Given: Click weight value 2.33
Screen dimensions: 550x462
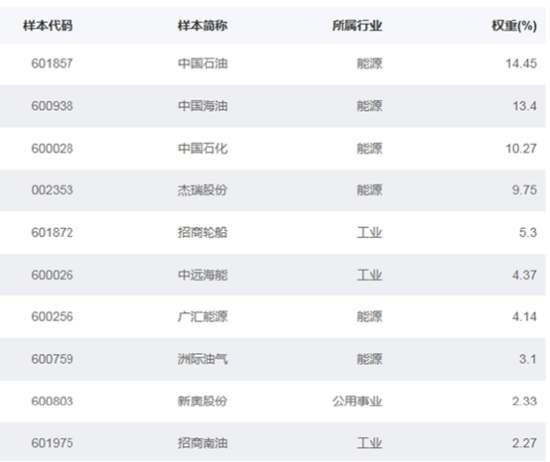Looking at the screenshot, I should (x=524, y=401).
